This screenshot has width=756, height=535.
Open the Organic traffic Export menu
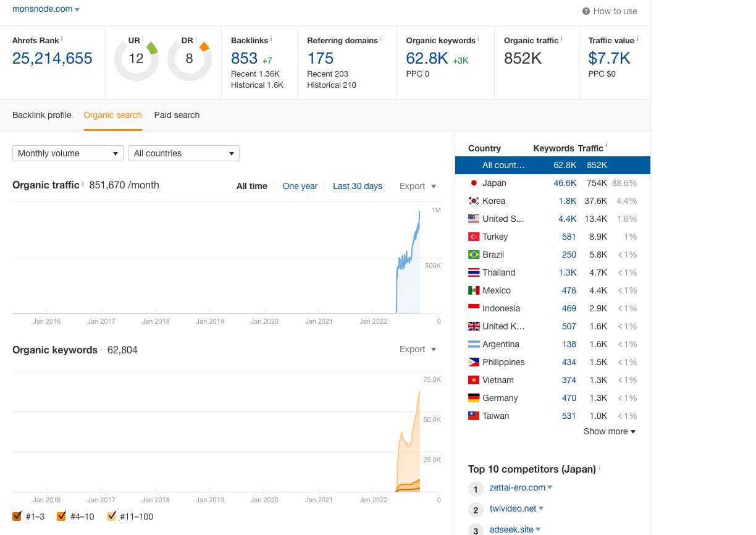pyautogui.click(x=418, y=186)
